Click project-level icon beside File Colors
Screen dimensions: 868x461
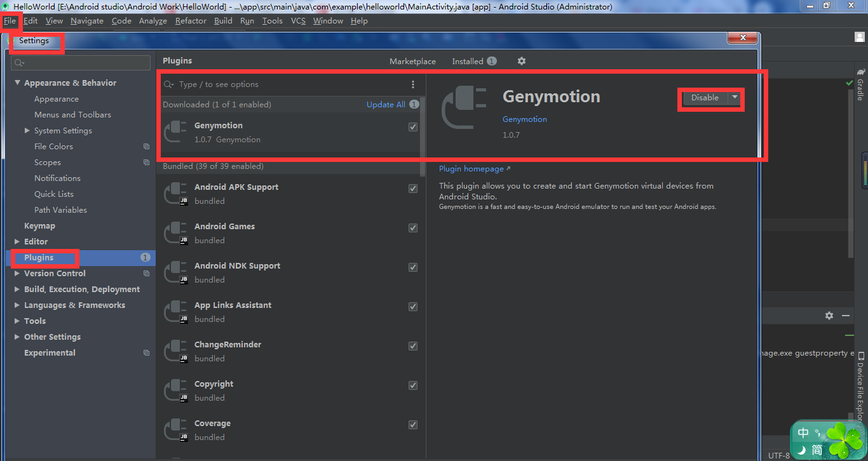(x=147, y=147)
